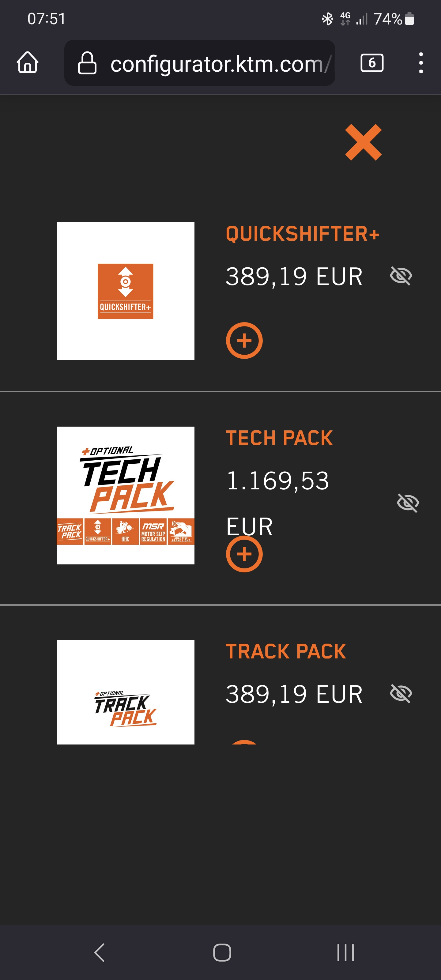This screenshot has height=980, width=441.
Task: Open the browser three-dot menu
Action: tap(420, 63)
